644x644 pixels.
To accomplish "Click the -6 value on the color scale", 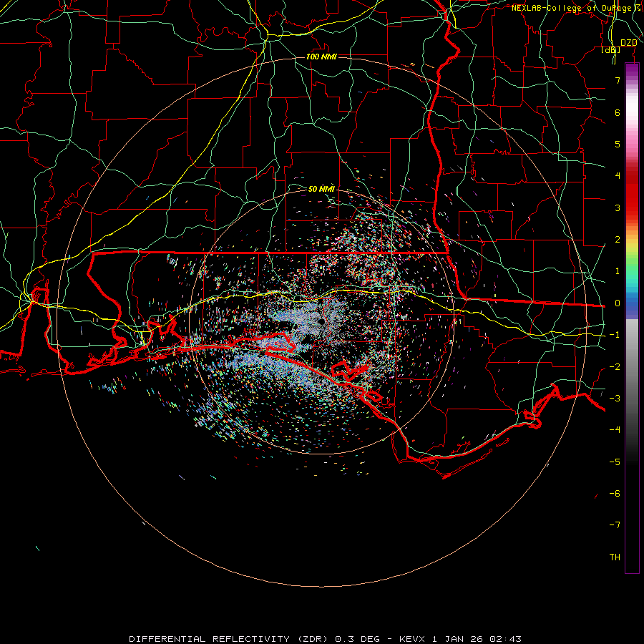I will click(615, 494).
